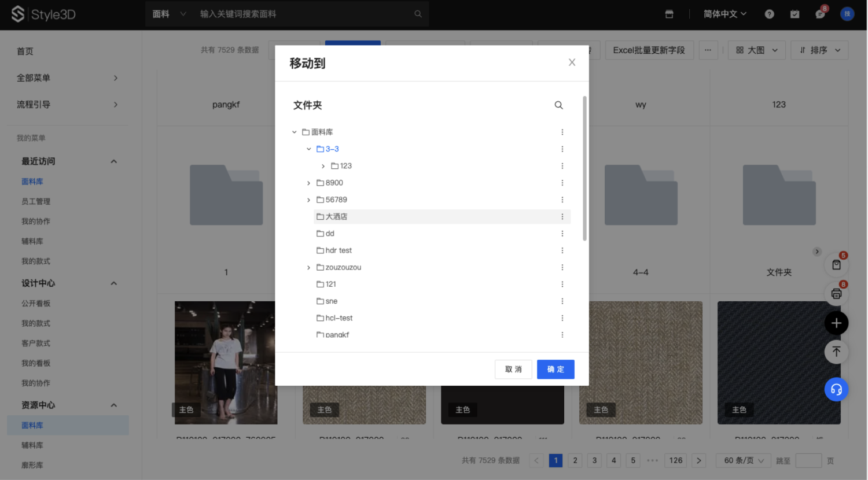Viewport: 868px width, 480px height.
Task: Select the 大酒店 folder in tree
Action: click(x=336, y=217)
